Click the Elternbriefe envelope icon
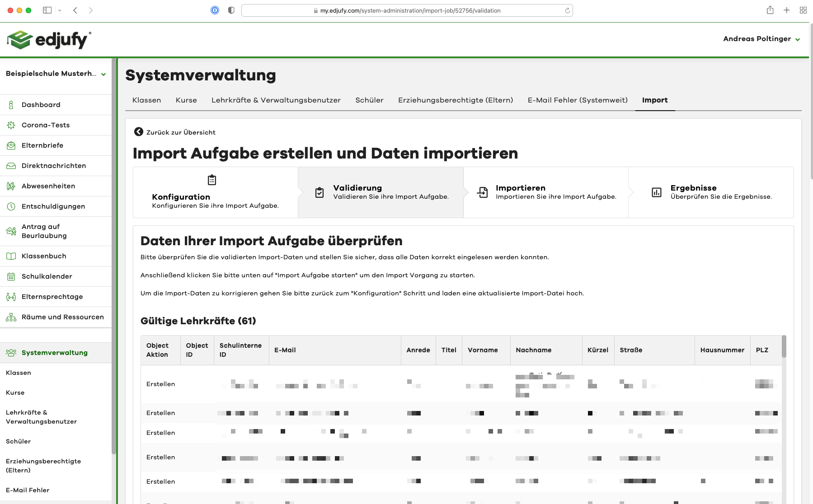Image resolution: width=813 pixels, height=504 pixels. click(11, 145)
